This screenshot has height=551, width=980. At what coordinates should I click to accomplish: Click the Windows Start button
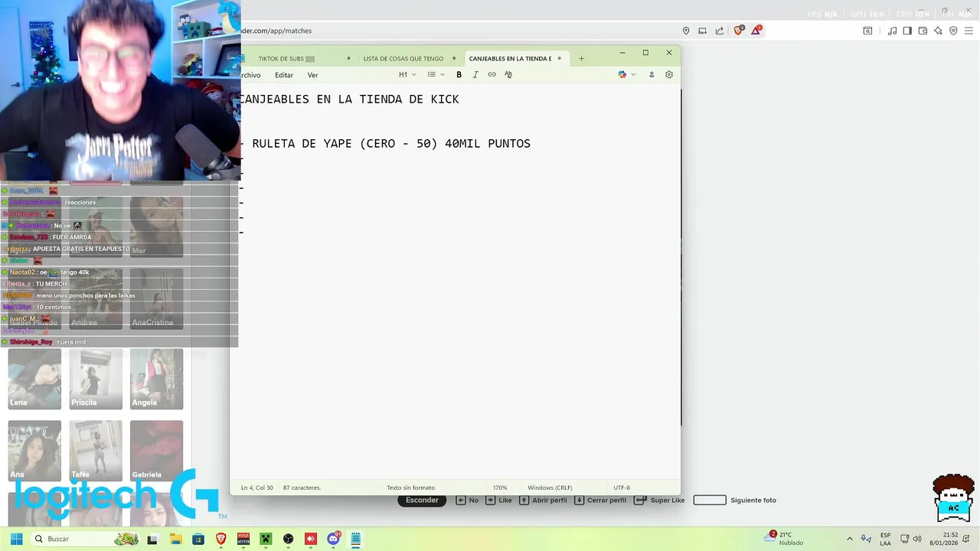coord(16,539)
